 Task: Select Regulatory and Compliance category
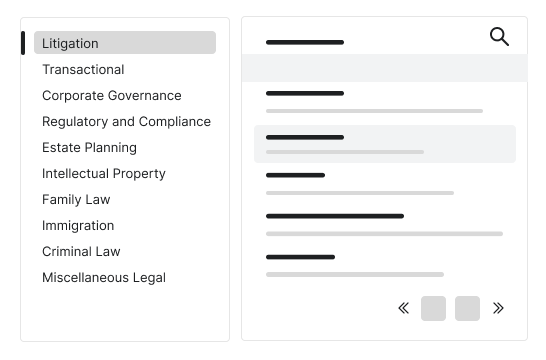coord(125,122)
